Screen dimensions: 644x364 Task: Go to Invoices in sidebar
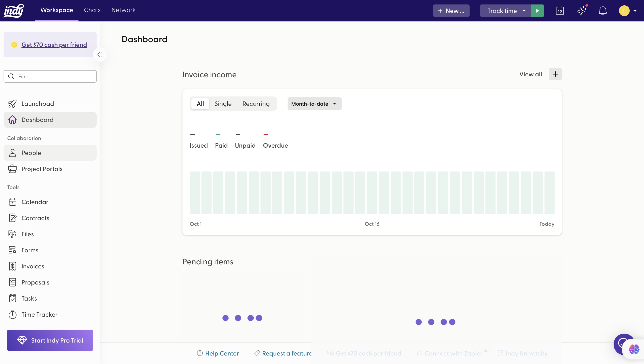[x=33, y=266]
